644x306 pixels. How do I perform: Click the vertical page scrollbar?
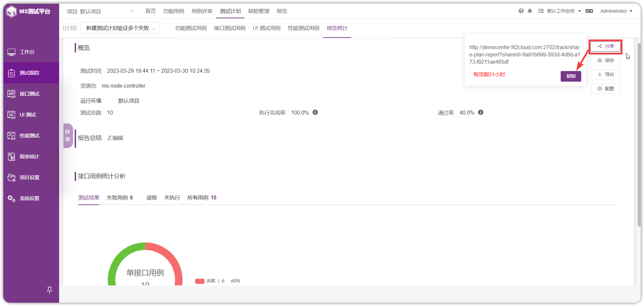[639, 134]
